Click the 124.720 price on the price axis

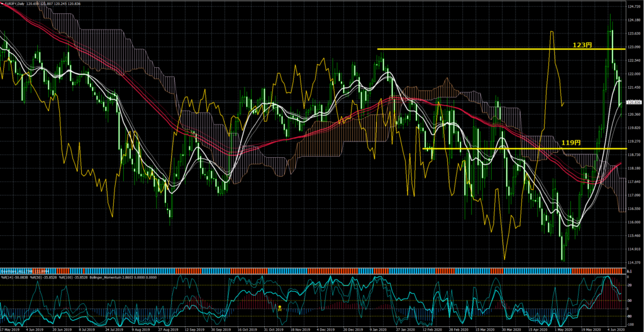[x=634, y=6]
